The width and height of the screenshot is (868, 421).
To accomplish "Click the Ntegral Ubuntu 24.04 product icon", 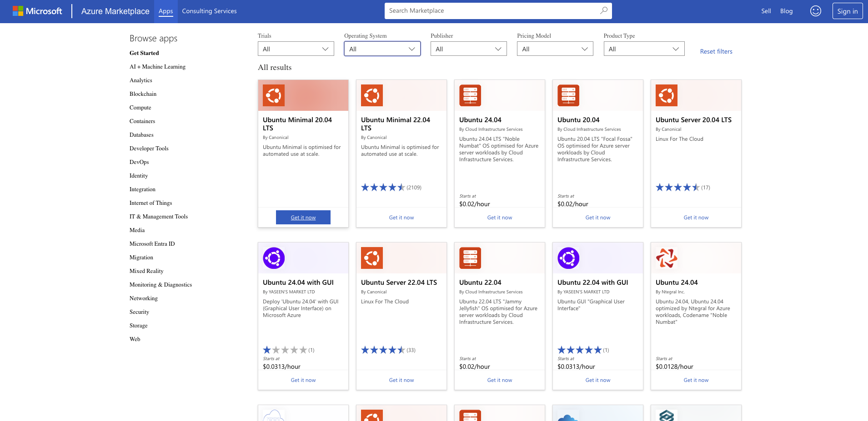I will 667,258.
